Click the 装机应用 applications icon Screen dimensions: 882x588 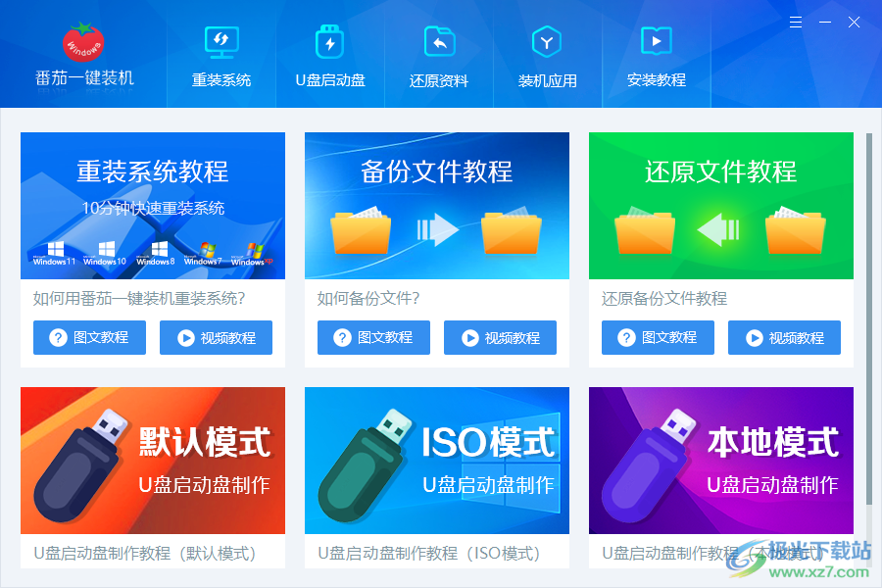547,42
